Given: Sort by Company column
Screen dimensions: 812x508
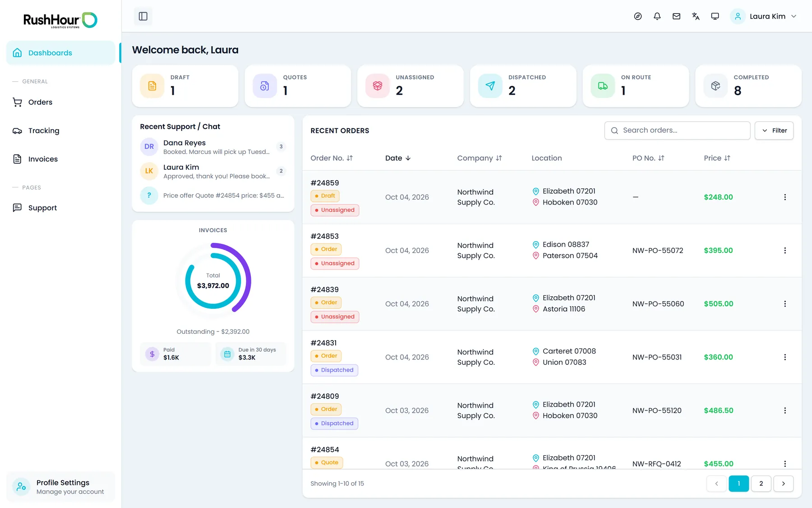Looking at the screenshot, I should (x=480, y=158).
